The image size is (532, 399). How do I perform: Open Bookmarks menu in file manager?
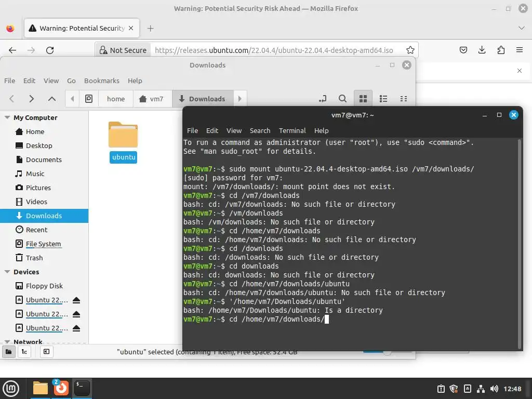102,81
